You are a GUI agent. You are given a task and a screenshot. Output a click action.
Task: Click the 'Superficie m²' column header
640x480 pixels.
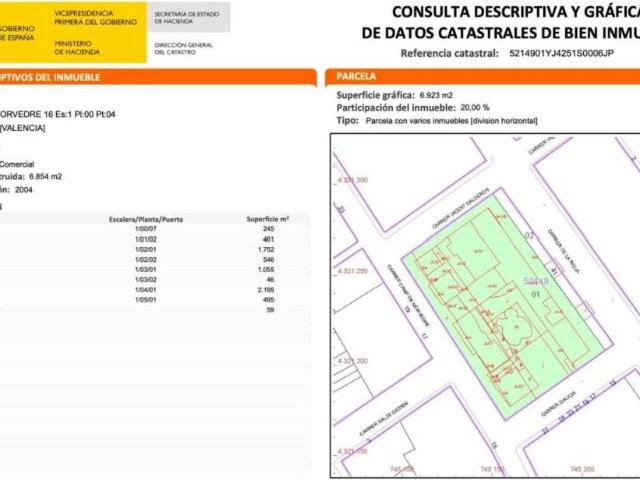pos(268,219)
